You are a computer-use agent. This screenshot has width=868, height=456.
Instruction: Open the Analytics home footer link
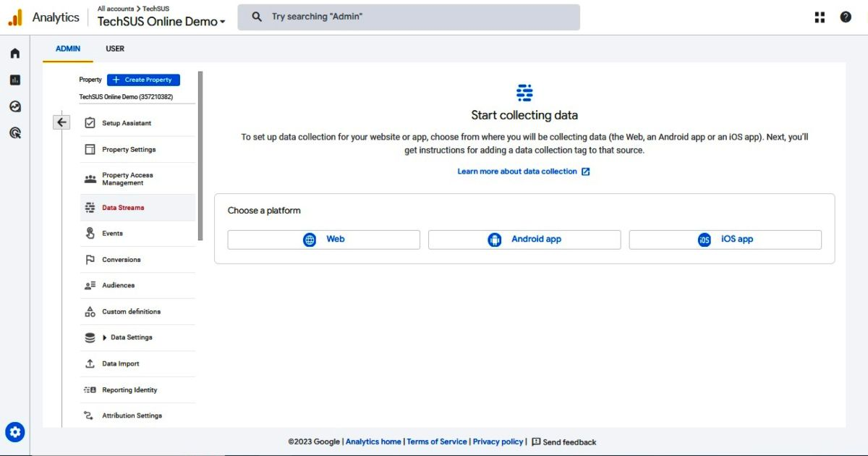373,442
